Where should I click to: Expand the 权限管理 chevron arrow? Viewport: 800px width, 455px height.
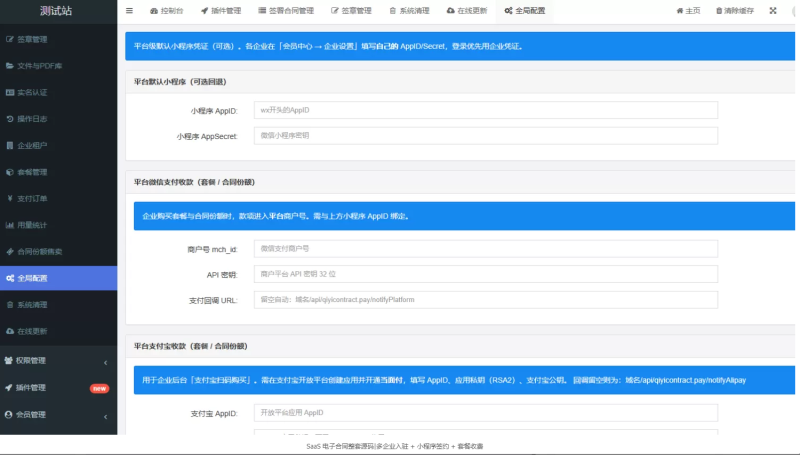pyautogui.click(x=106, y=362)
